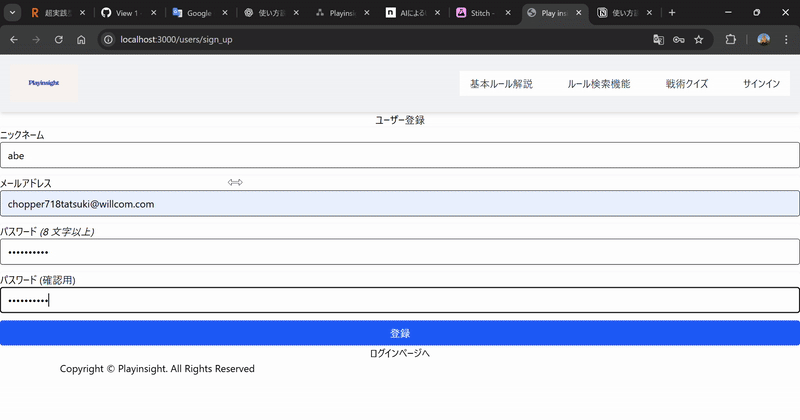Submit the form with 登録 button
Viewport: 800px width, 420px height.
(400, 333)
